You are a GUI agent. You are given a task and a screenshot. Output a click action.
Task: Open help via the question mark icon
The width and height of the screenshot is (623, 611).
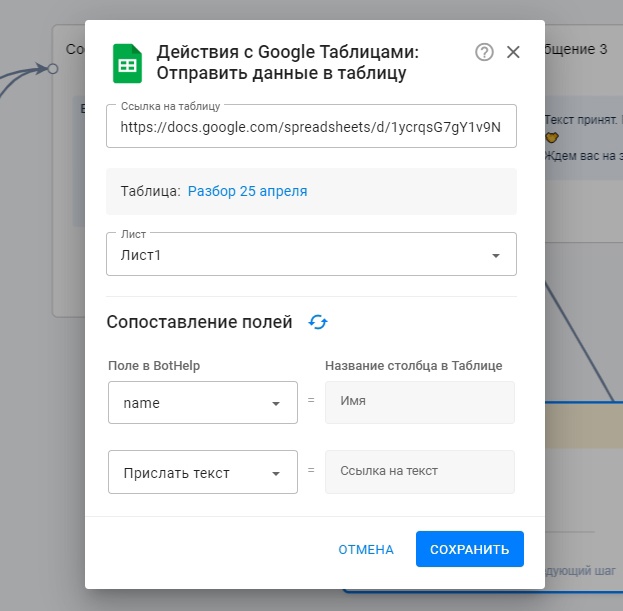(484, 52)
